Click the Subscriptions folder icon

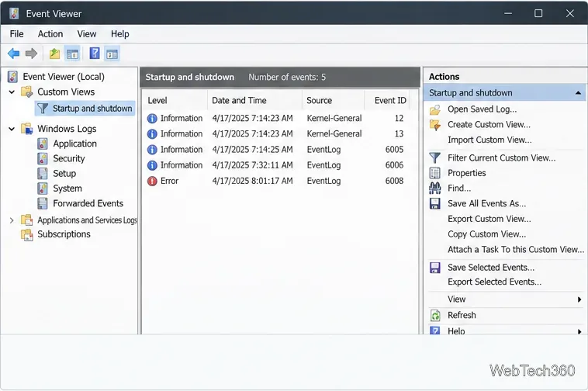[x=27, y=234]
